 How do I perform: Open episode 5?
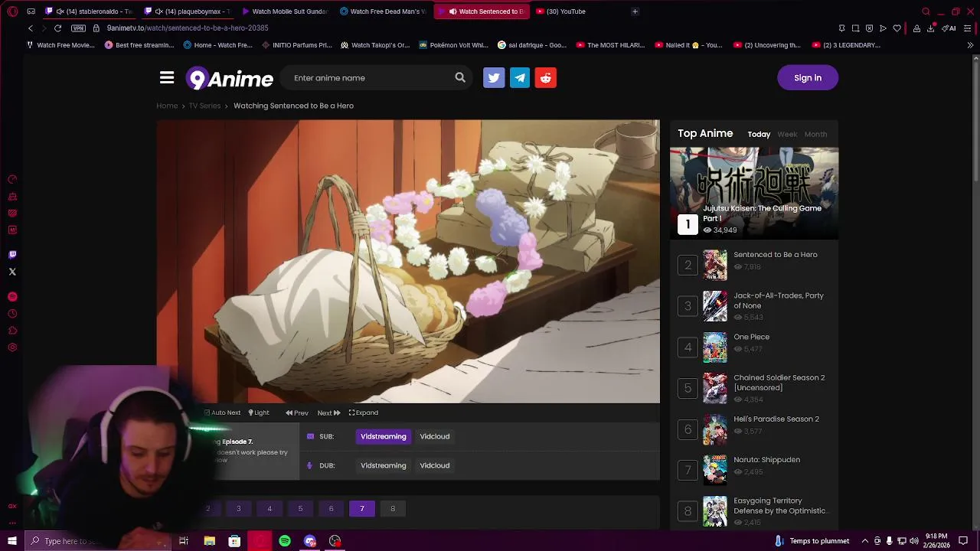(300, 509)
